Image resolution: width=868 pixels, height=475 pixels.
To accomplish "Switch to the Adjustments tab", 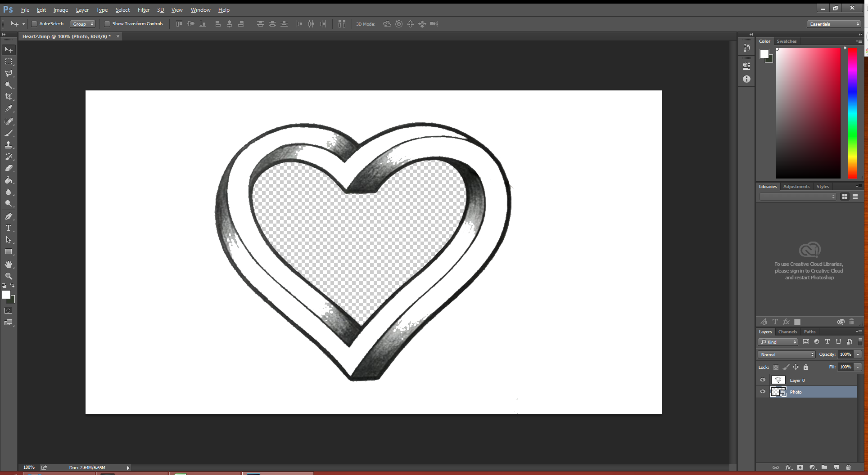I will tap(796, 186).
